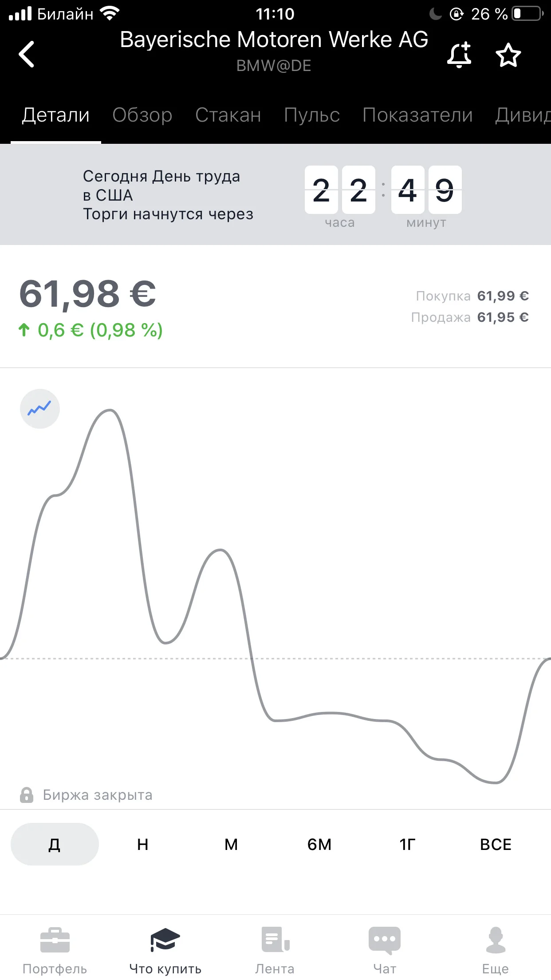The height and width of the screenshot is (980, 551).
Task: Tap the cellular signal bars icon
Action: tap(20, 14)
